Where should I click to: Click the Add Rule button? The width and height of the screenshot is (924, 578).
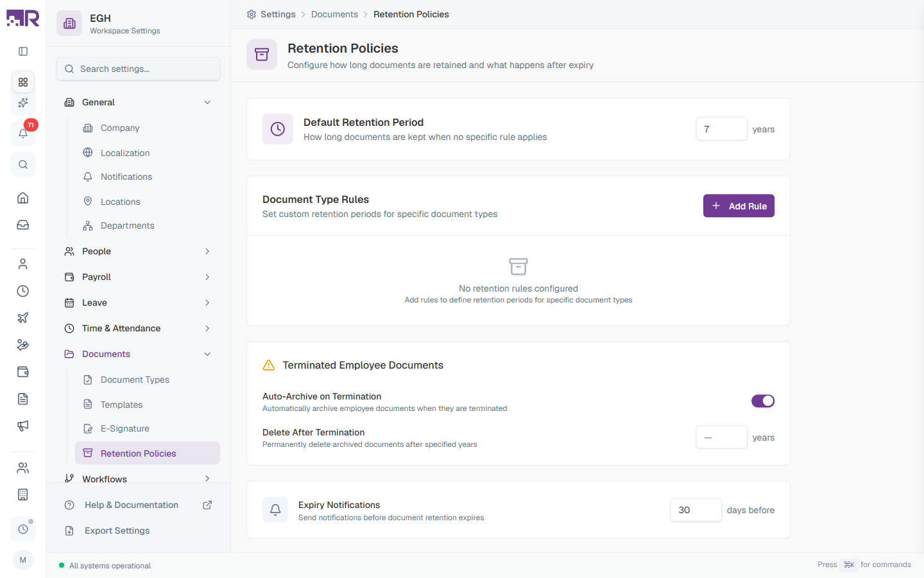739,206
